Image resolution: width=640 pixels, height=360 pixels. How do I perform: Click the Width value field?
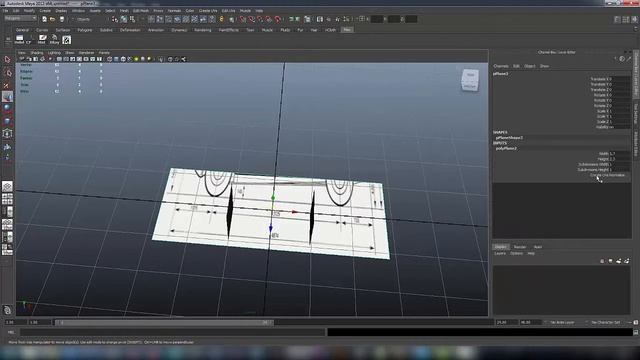click(620, 154)
